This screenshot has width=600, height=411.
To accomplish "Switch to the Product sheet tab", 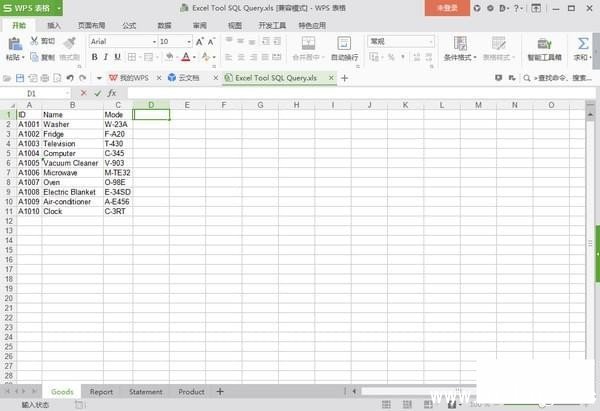I will click(x=191, y=391).
